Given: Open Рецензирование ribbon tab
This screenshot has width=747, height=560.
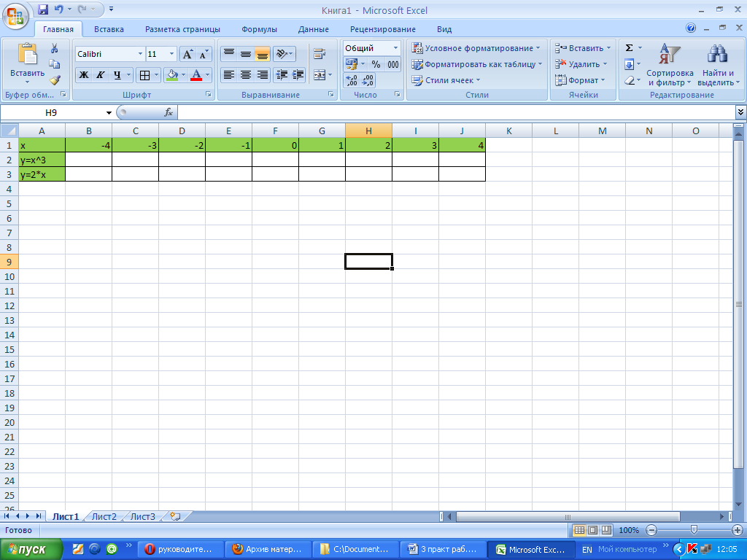Looking at the screenshot, I should click(382, 29).
